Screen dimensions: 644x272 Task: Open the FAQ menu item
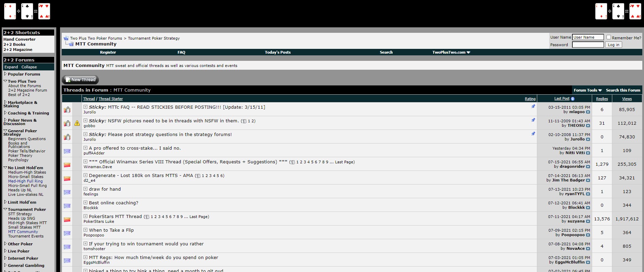pyautogui.click(x=181, y=52)
